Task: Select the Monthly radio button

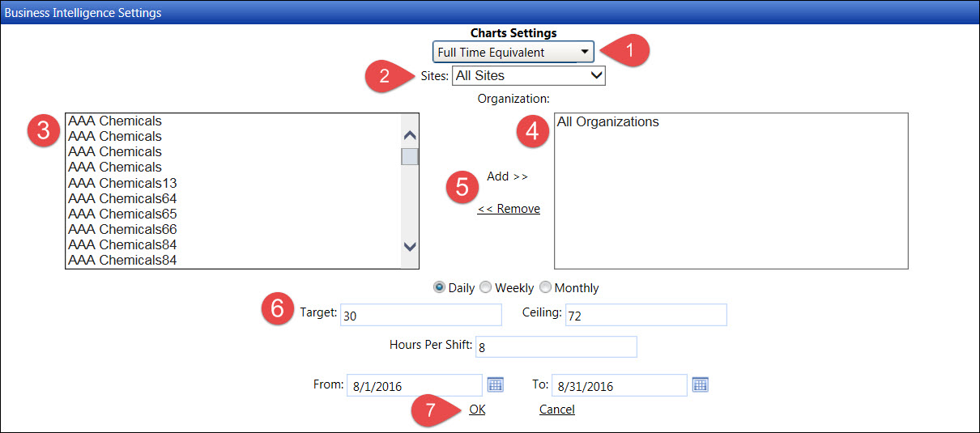Action: pos(545,287)
